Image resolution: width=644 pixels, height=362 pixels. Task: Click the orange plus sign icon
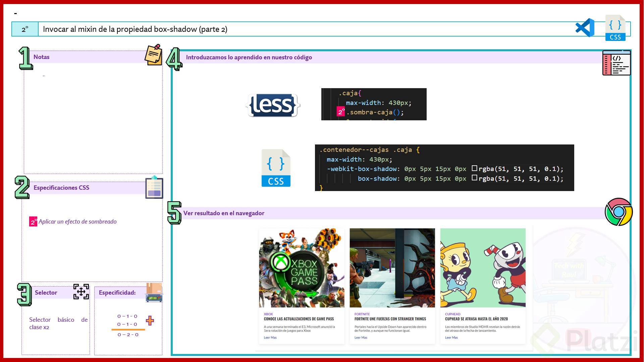tap(150, 320)
